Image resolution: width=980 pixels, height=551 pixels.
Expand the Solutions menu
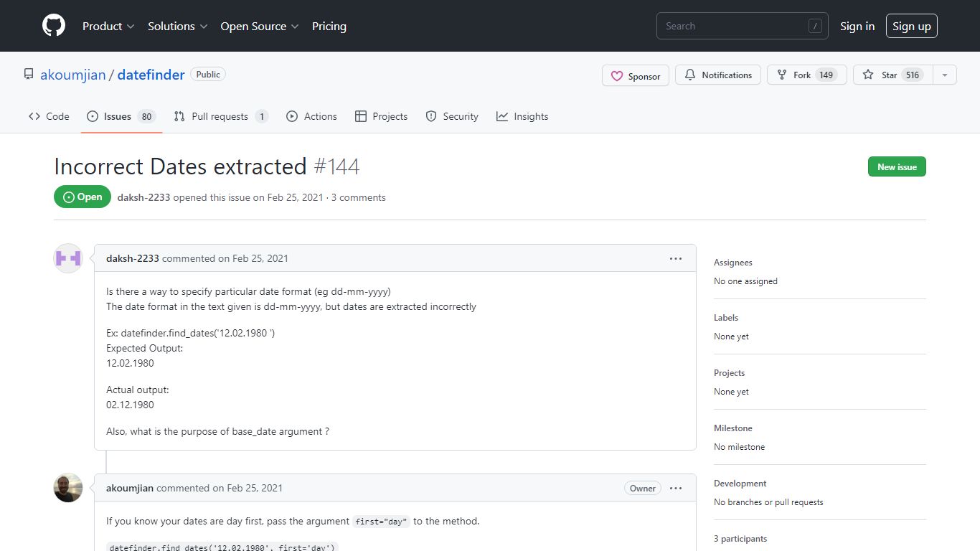(x=178, y=26)
